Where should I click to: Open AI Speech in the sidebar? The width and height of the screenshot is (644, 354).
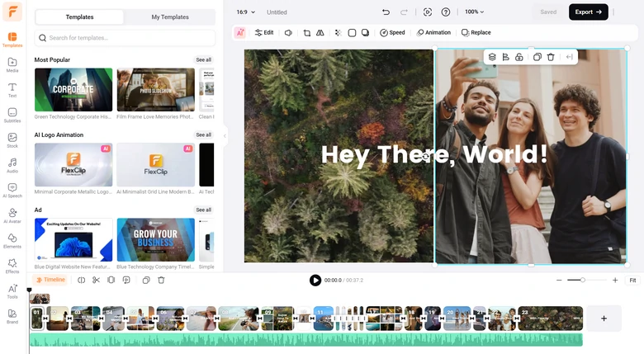(12, 191)
